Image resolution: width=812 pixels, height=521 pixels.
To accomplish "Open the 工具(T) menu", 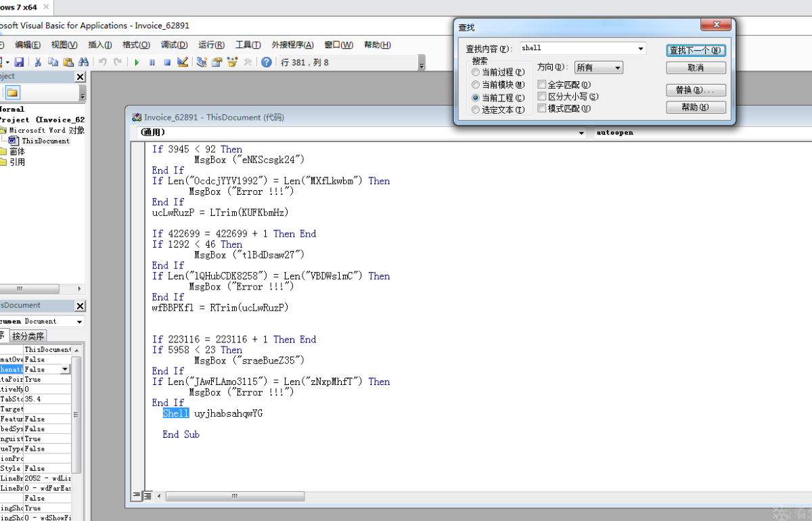I will [248, 45].
